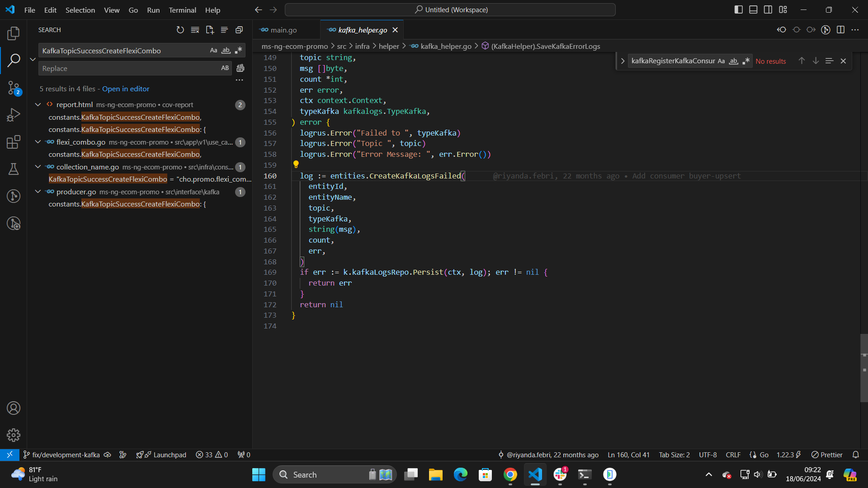Open the Run and Debug view
The height and width of the screenshot is (488, 868).
click(14, 115)
